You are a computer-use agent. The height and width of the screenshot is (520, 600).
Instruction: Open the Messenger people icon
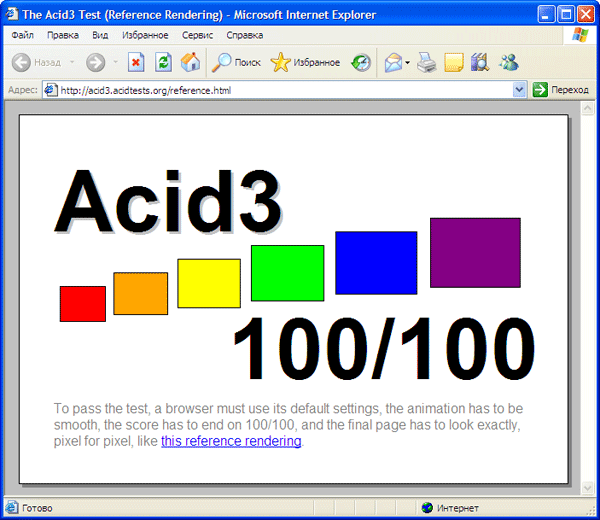pyautogui.click(x=509, y=62)
